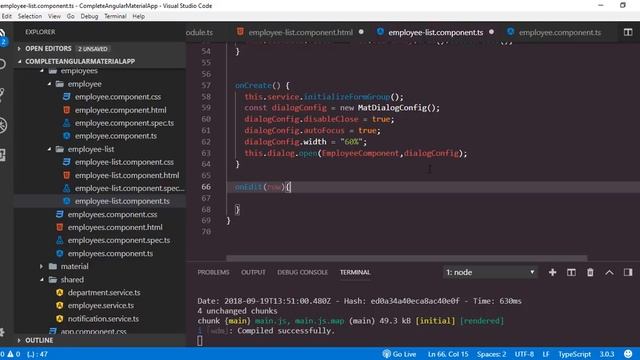The height and width of the screenshot is (360, 640).
Task: Open the DEBUG CONSOLE panel tab
Action: click(302, 272)
